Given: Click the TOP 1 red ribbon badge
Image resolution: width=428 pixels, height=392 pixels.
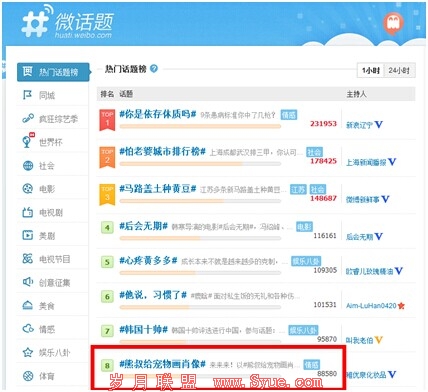Looking at the screenshot, I should pyautogui.click(x=107, y=120).
